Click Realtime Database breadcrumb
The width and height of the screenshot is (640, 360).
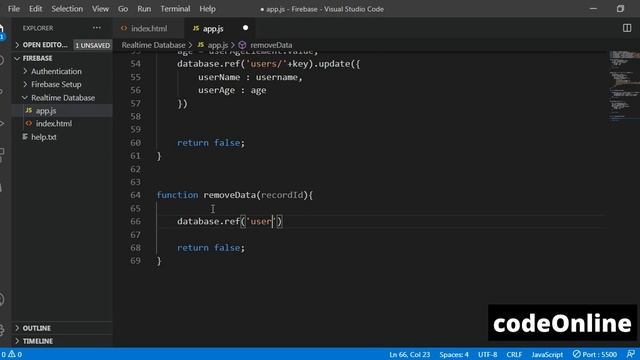[x=153, y=45]
